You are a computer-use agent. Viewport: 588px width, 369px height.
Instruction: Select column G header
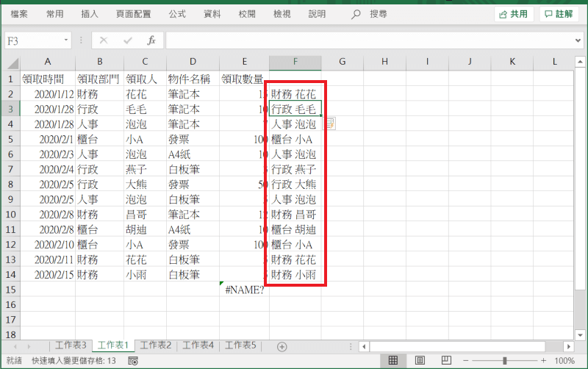(343, 62)
